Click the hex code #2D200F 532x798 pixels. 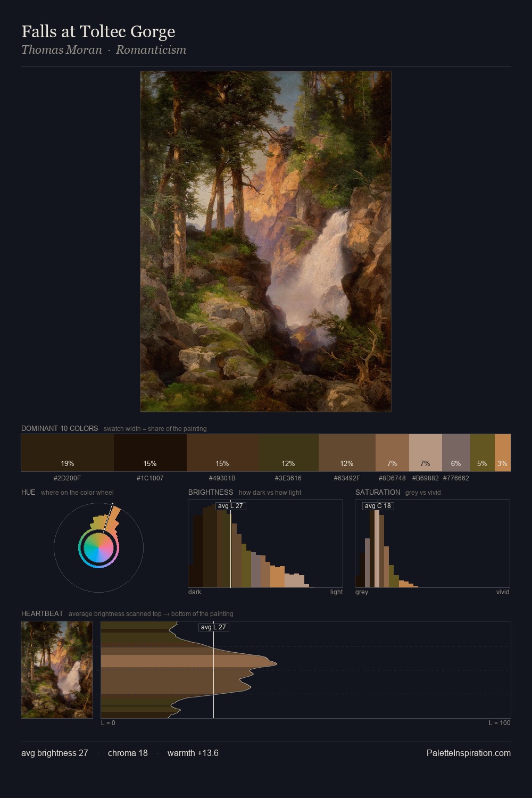click(x=67, y=478)
